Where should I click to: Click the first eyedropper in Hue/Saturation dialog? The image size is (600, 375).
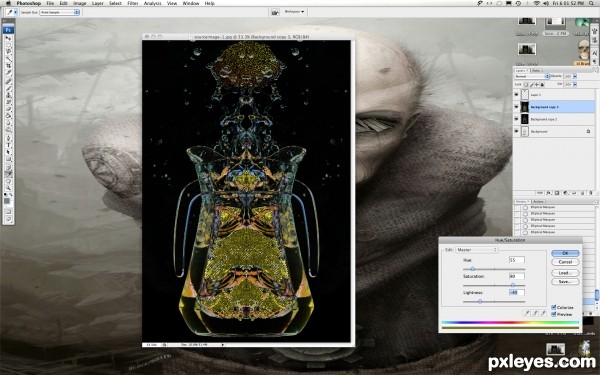(x=527, y=313)
